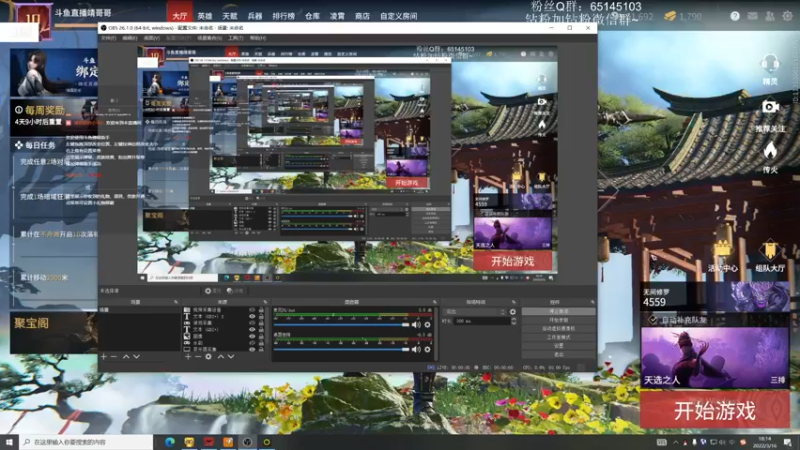Image resolution: width=800 pixels, height=450 pixels.
Task: Toggle lock of 视频采集设备 source
Action: click(261, 310)
